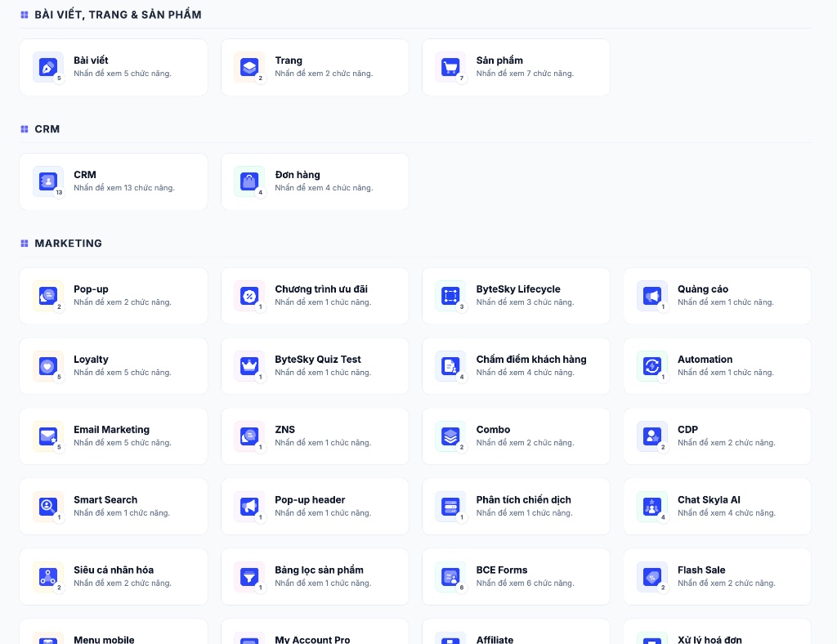This screenshot has height=644, width=837.
Task: Click the Phân tích chiến dịch icon
Action: coord(450,507)
